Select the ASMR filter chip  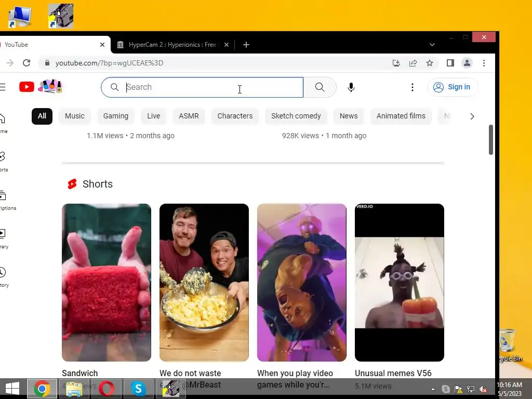pyautogui.click(x=189, y=116)
